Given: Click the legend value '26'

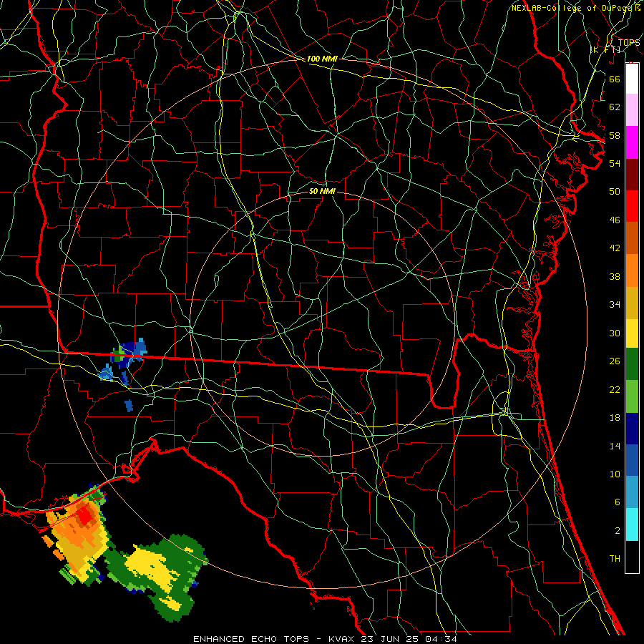Looking at the screenshot, I should click(x=615, y=361).
